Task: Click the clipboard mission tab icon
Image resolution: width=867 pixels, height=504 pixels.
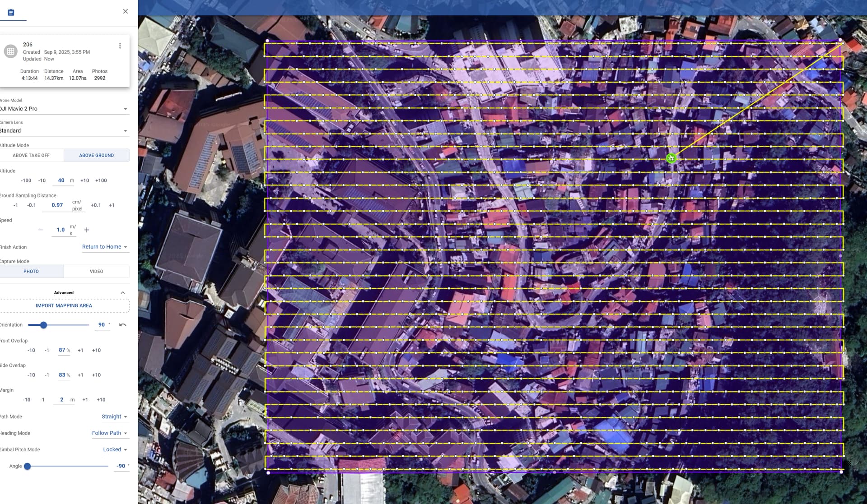Action: pos(11,12)
